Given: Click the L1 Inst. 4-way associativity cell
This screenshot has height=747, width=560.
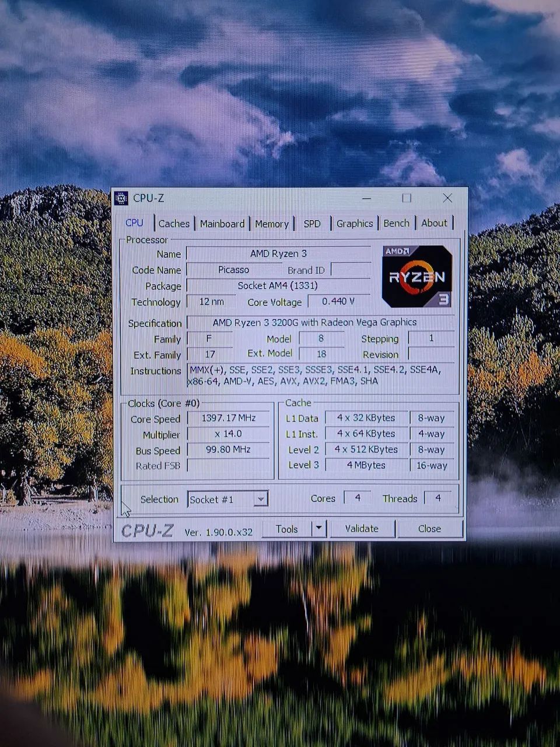Looking at the screenshot, I should 432,434.
